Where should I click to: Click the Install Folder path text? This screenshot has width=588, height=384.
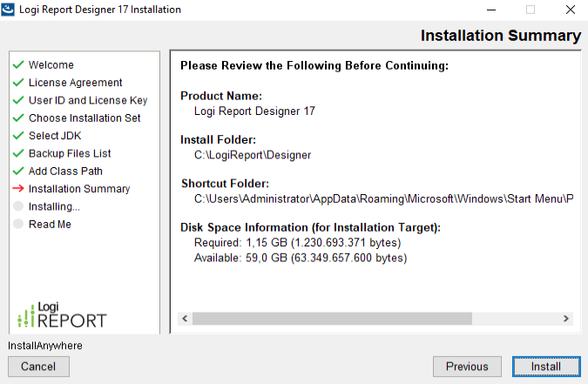coord(253,155)
